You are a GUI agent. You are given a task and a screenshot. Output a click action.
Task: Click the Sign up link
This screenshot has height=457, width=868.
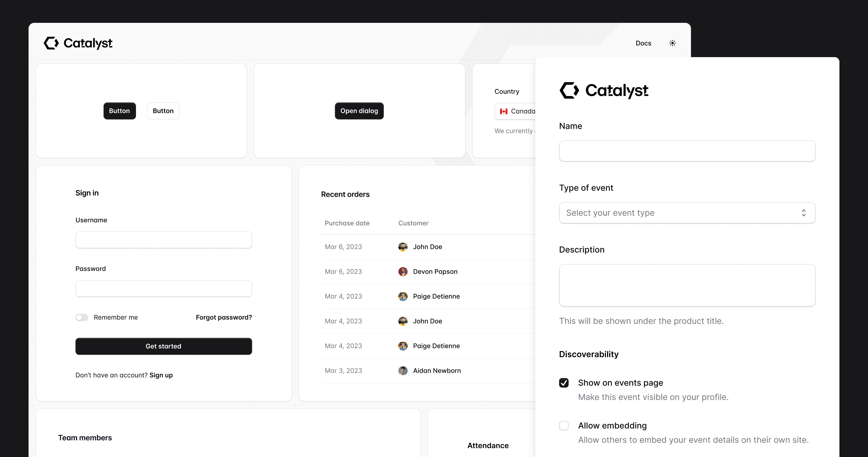[161, 375]
